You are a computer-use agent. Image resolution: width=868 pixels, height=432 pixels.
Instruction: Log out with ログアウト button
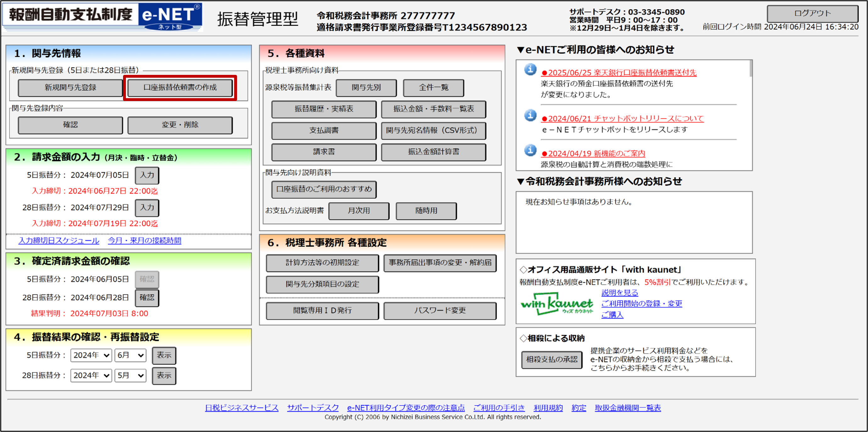tap(812, 14)
